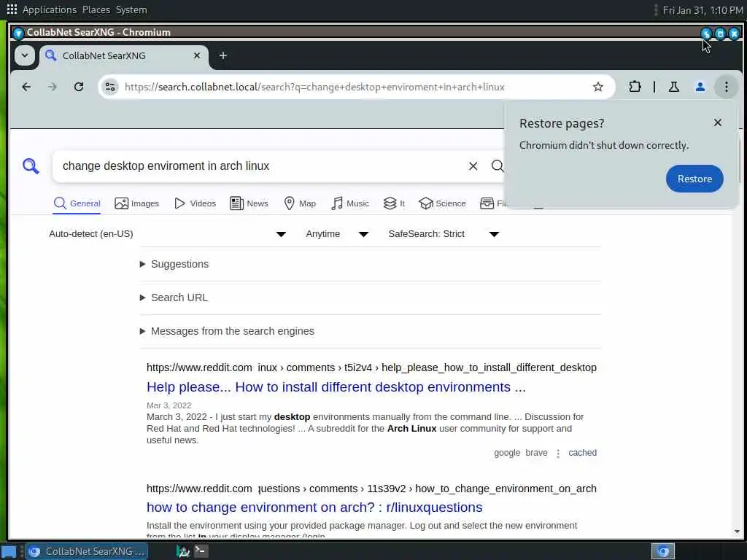
Task: Click the Chromium tray icon at bottom right
Action: coord(662,551)
